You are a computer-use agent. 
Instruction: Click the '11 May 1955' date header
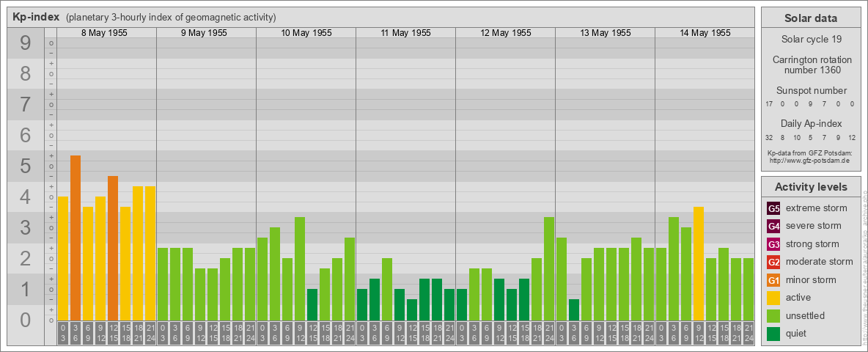pyautogui.click(x=405, y=33)
